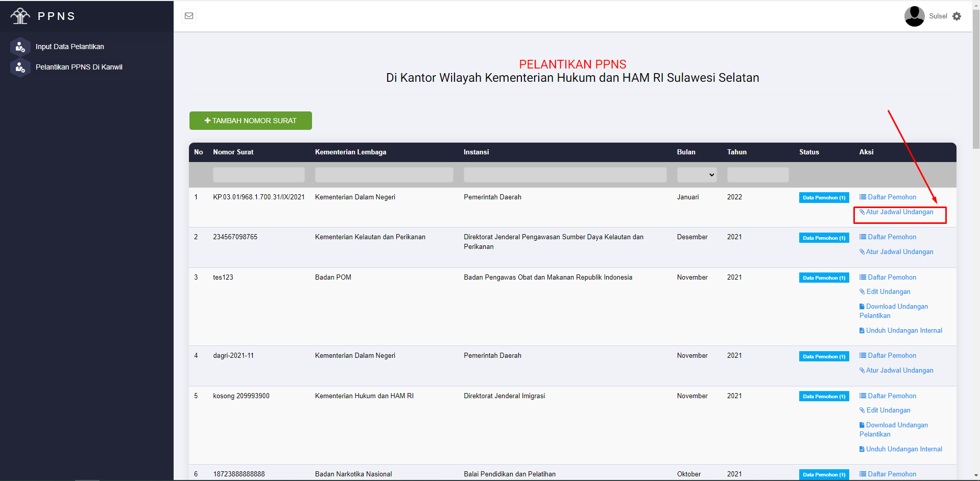
Task: Click Data Pemohon badge for 234567098765 row
Action: tap(824, 238)
